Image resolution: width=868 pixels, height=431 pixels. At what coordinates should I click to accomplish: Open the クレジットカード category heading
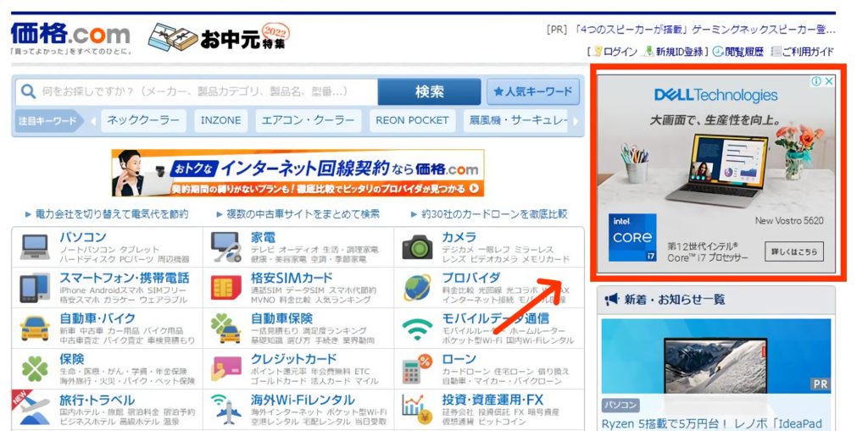tap(293, 359)
